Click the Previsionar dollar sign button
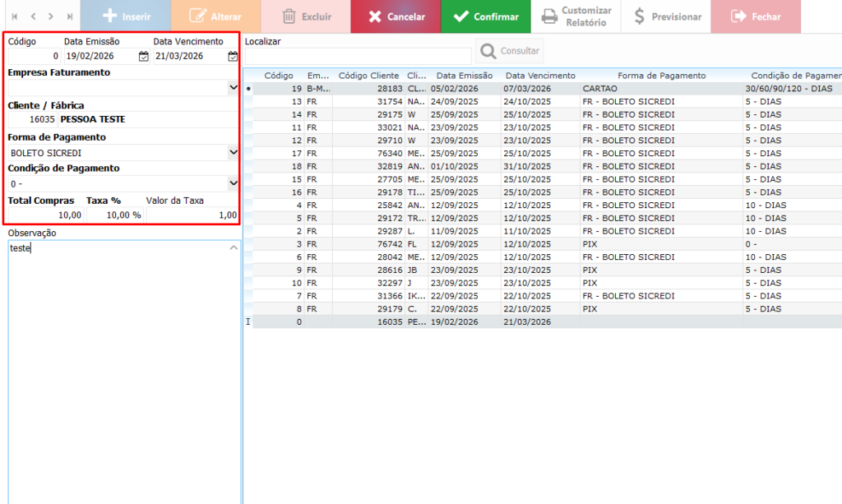The image size is (842, 504). coord(667,16)
